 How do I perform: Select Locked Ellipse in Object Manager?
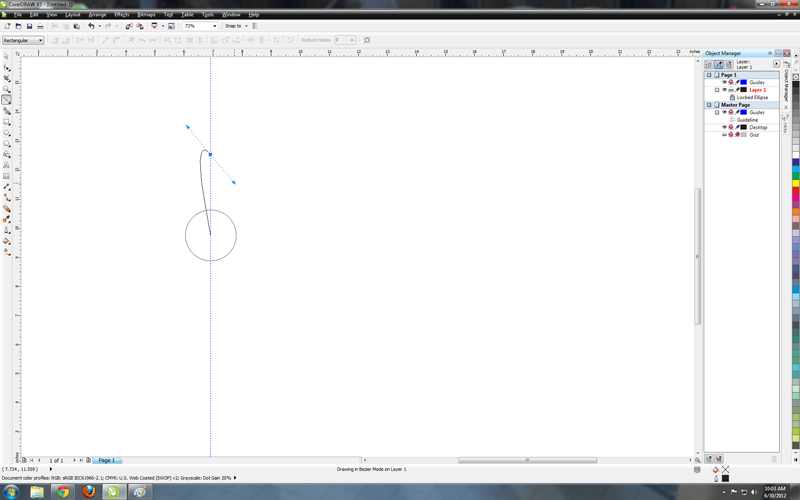pyautogui.click(x=752, y=97)
